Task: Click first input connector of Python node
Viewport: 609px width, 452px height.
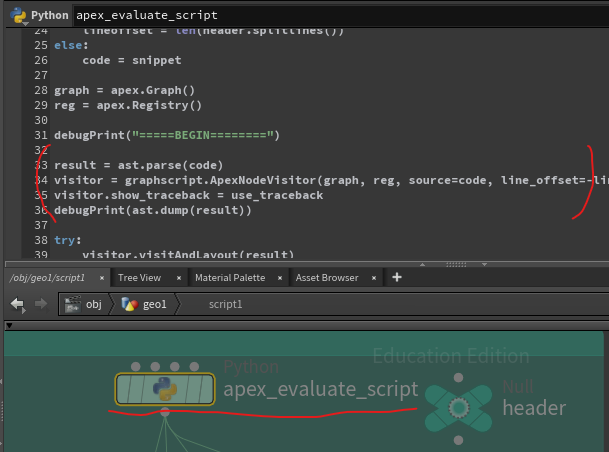Action: click(x=136, y=367)
